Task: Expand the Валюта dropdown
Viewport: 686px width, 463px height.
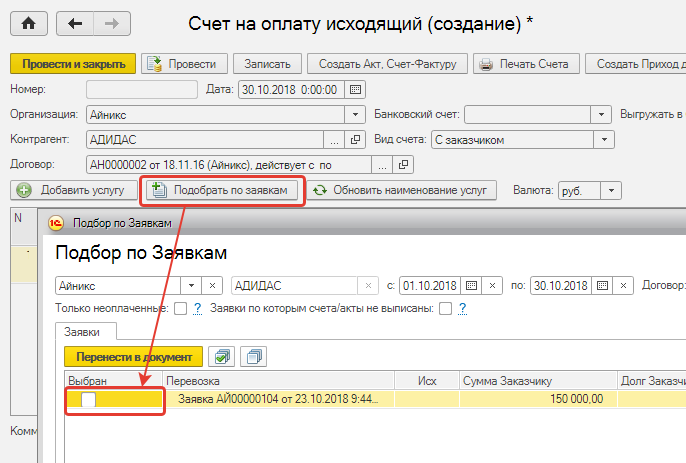Action: point(611,191)
